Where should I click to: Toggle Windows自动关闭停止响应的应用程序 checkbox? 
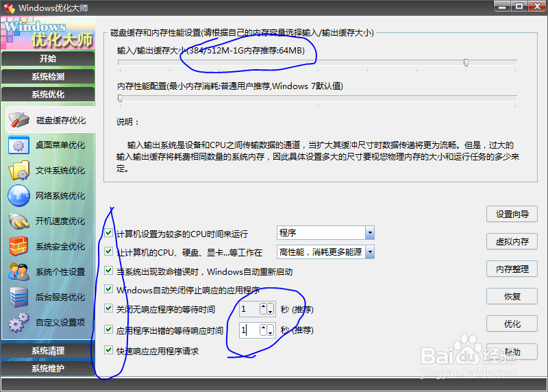(x=108, y=289)
